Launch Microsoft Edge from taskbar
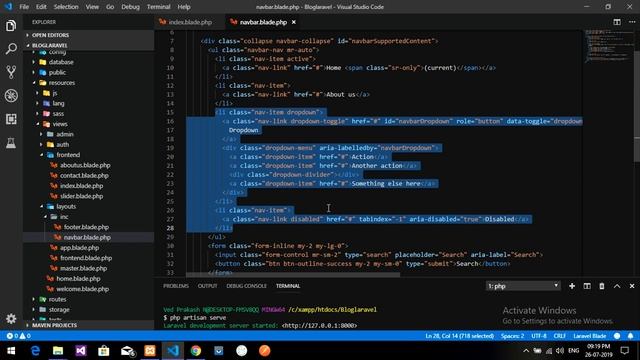The image size is (640, 360). click(x=35, y=351)
